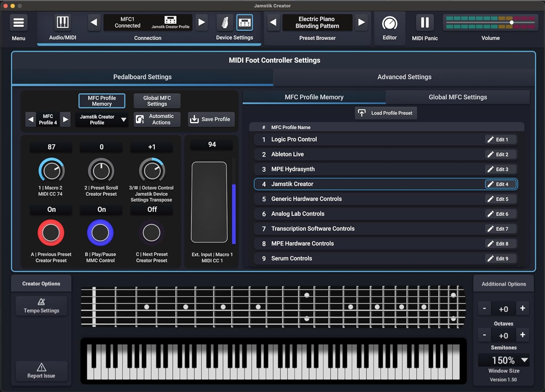Click the Automatic Actions icon

[x=140, y=119]
